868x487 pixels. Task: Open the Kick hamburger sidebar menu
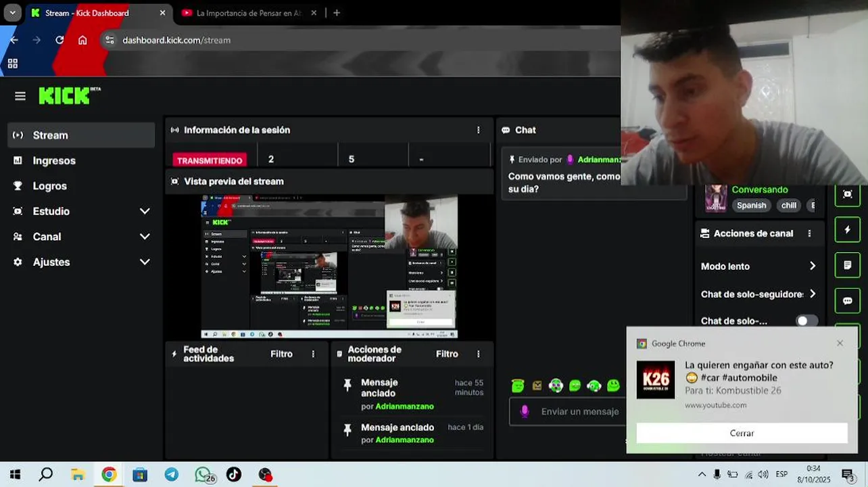[x=20, y=96]
